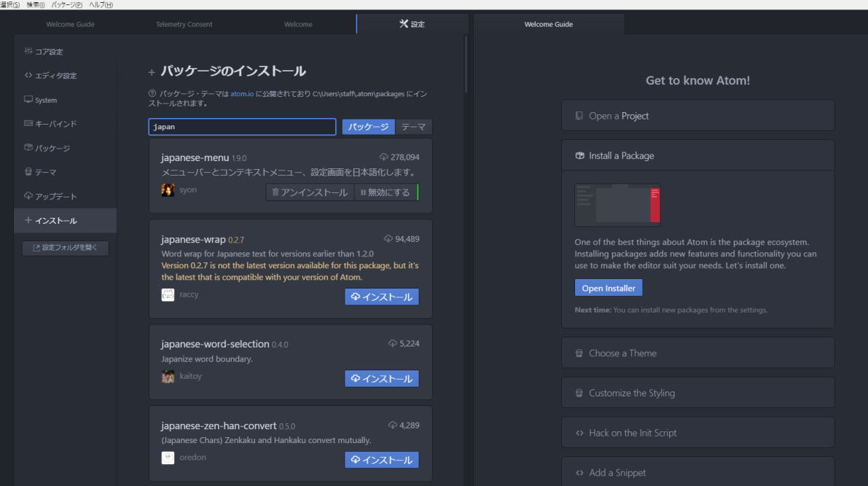
Task: Click author name syon
Action: (x=187, y=189)
